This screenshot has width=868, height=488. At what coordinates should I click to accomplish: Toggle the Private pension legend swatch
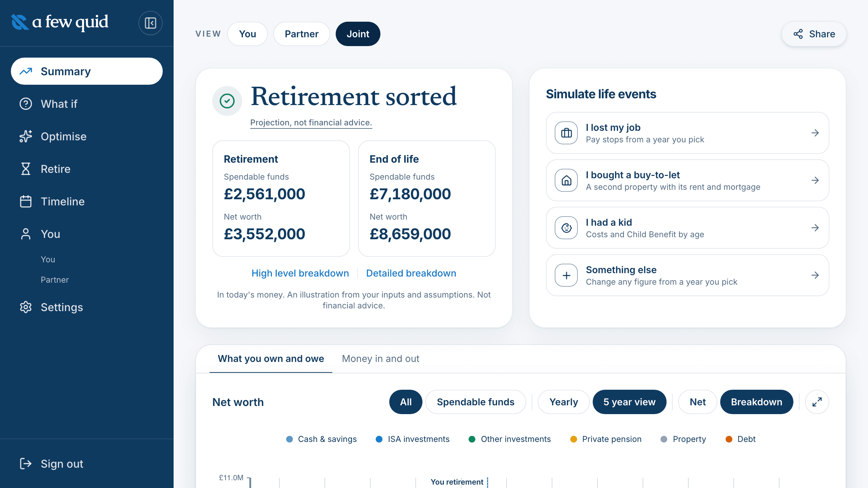(574, 439)
